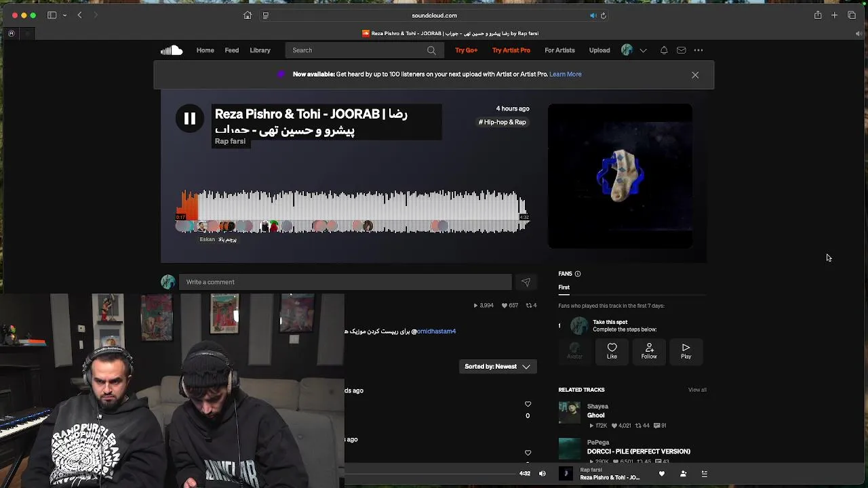Open the track artwork image
The height and width of the screenshot is (488, 868).
[x=620, y=176]
